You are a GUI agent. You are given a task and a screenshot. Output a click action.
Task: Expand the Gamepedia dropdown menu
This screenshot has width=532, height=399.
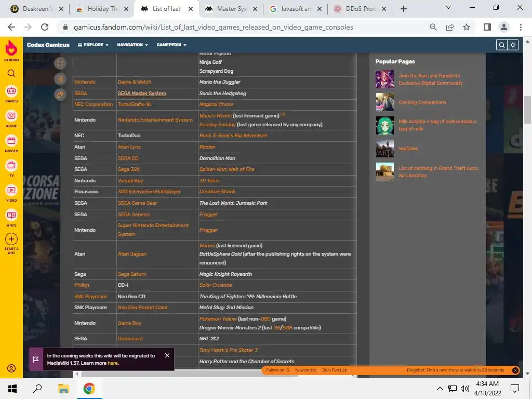pos(171,45)
